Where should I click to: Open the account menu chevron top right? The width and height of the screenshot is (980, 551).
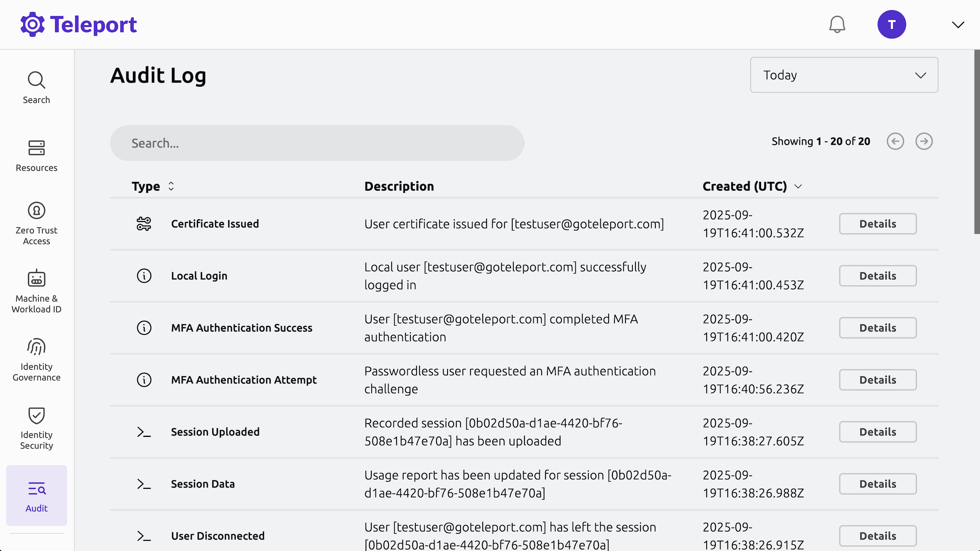click(958, 25)
